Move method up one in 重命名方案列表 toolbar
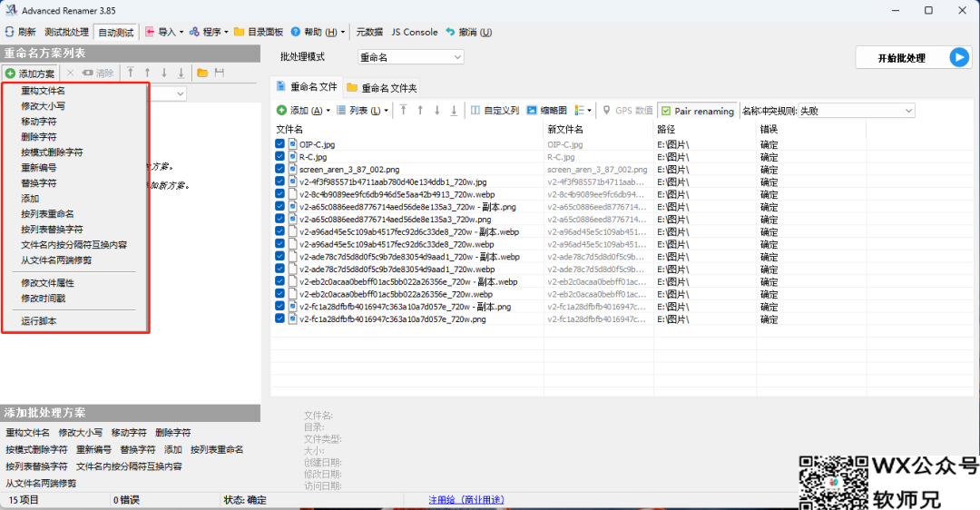 click(x=148, y=73)
